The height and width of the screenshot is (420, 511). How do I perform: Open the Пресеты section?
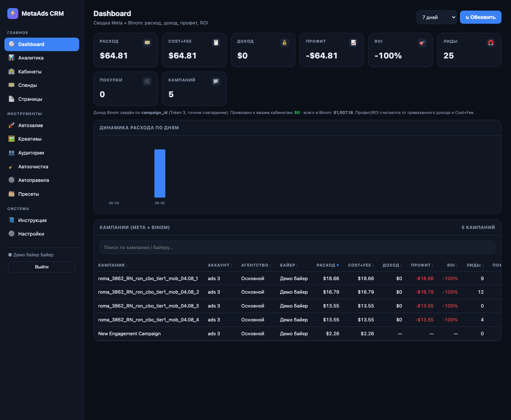click(x=42, y=194)
